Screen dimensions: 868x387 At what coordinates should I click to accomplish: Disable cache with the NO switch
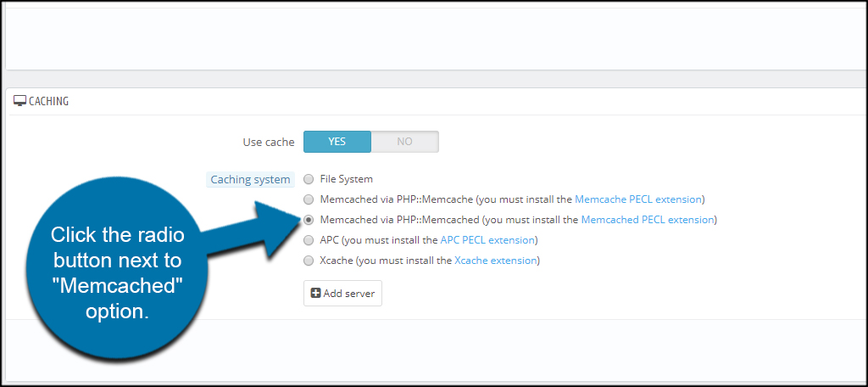coord(404,142)
